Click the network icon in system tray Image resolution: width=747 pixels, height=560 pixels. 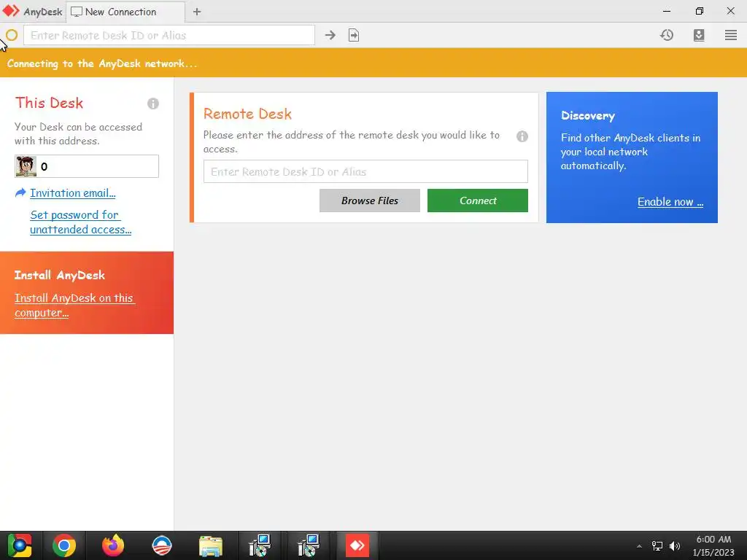click(657, 546)
